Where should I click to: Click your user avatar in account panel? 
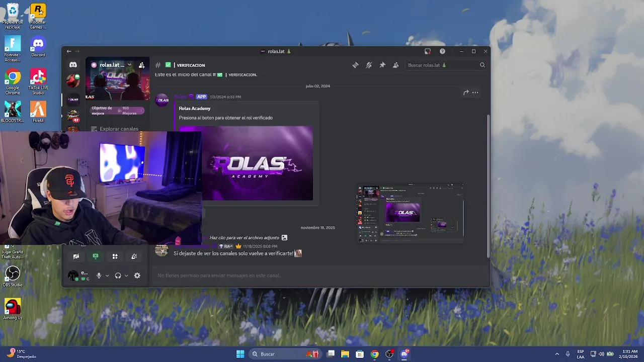[x=73, y=276]
